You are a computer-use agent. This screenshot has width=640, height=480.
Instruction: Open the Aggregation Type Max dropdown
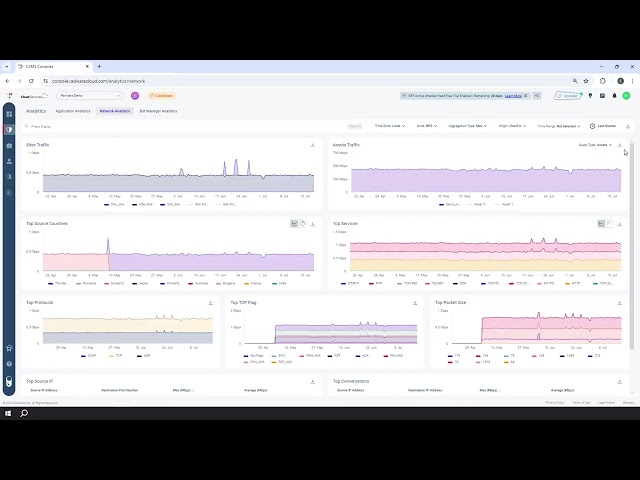(468, 126)
